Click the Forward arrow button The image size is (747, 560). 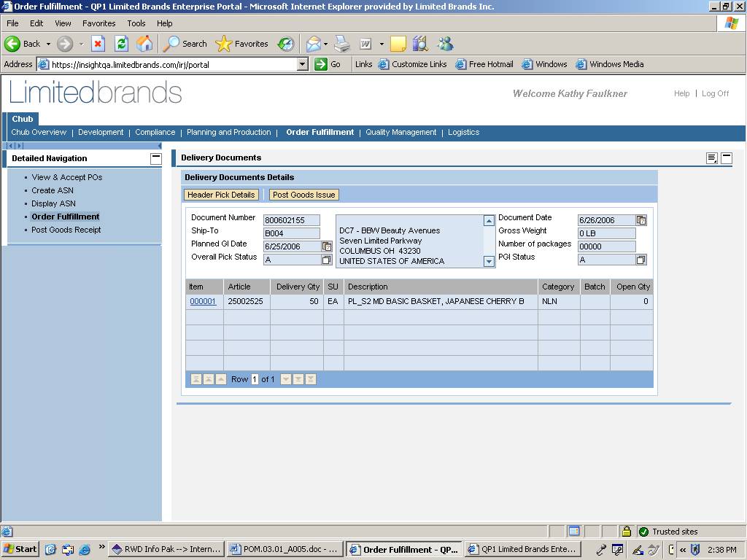(x=65, y=44)
